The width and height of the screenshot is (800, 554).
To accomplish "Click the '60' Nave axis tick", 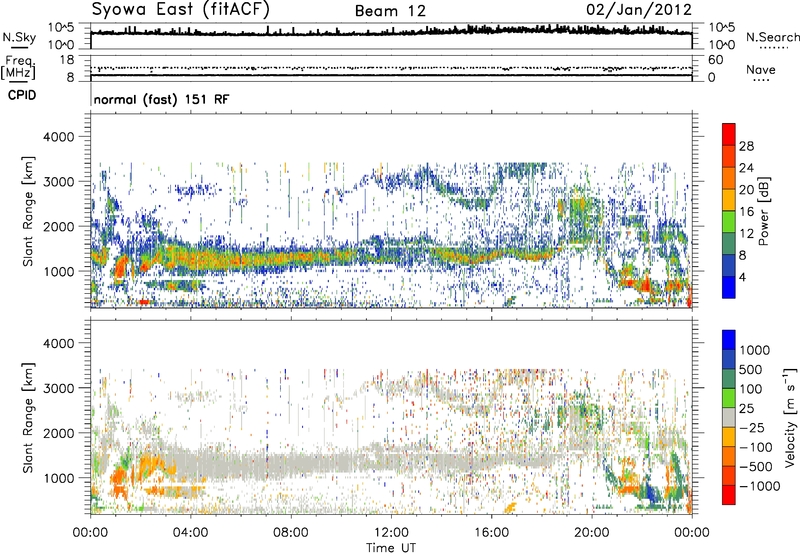I will click(716, 60).
